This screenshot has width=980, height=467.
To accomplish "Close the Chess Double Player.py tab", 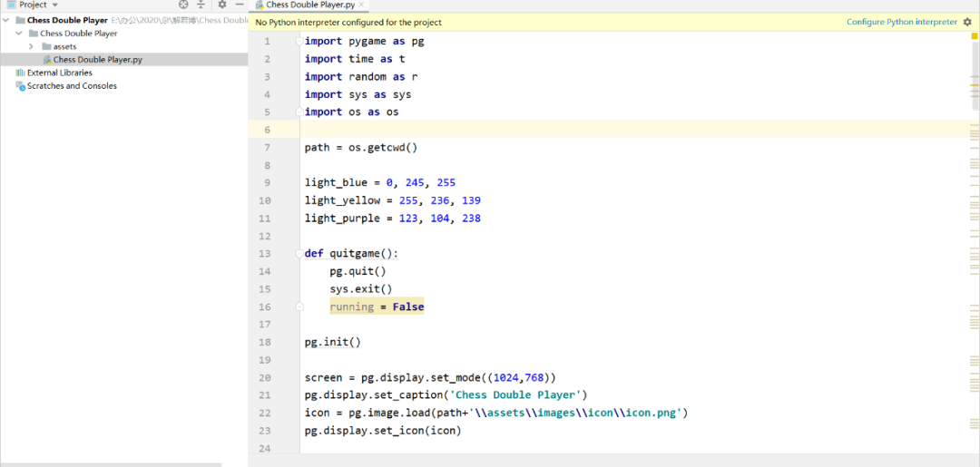I will (x=361, y=5).
